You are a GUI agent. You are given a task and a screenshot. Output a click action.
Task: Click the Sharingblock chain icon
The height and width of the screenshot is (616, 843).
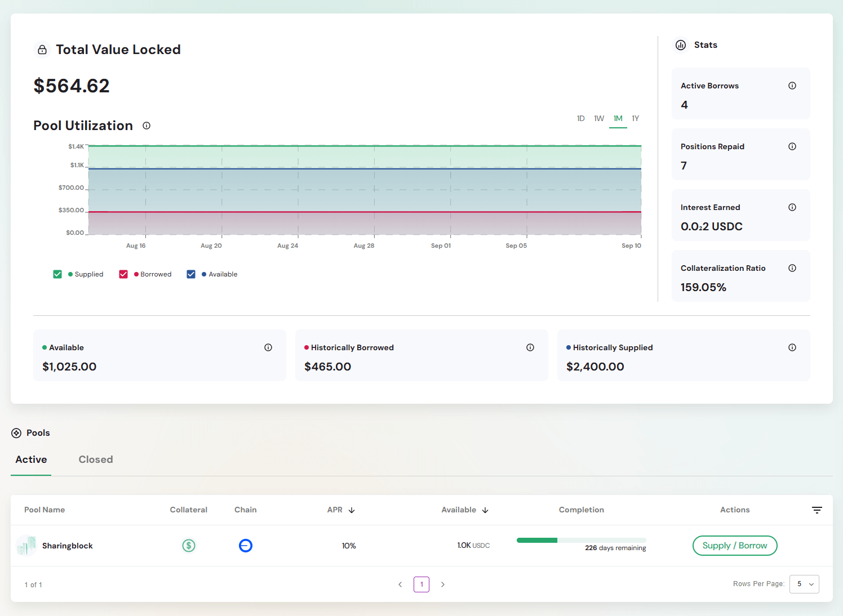click(x=246, y=546)
